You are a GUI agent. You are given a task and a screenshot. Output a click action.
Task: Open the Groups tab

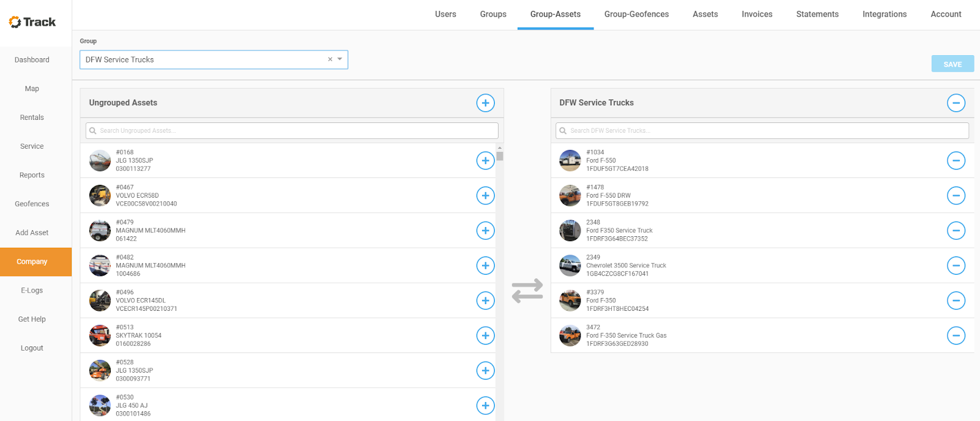(x=493, y=14)
